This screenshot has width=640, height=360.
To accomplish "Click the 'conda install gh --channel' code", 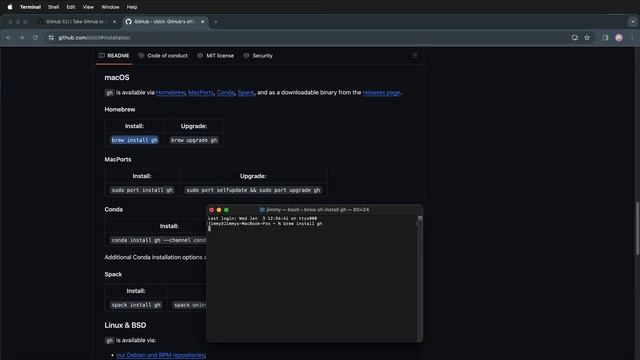I will tap(158, 240).
